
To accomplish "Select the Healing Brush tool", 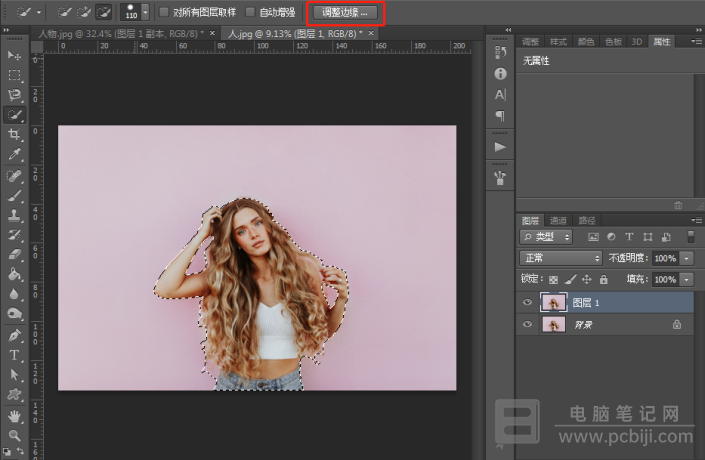I will (14, 176).
